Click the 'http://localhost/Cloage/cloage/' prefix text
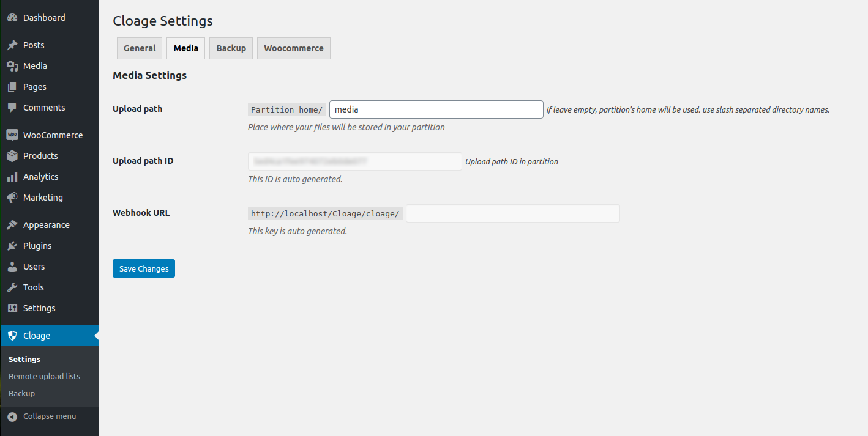This screenshot has width=868, height=436. [325, 213]
